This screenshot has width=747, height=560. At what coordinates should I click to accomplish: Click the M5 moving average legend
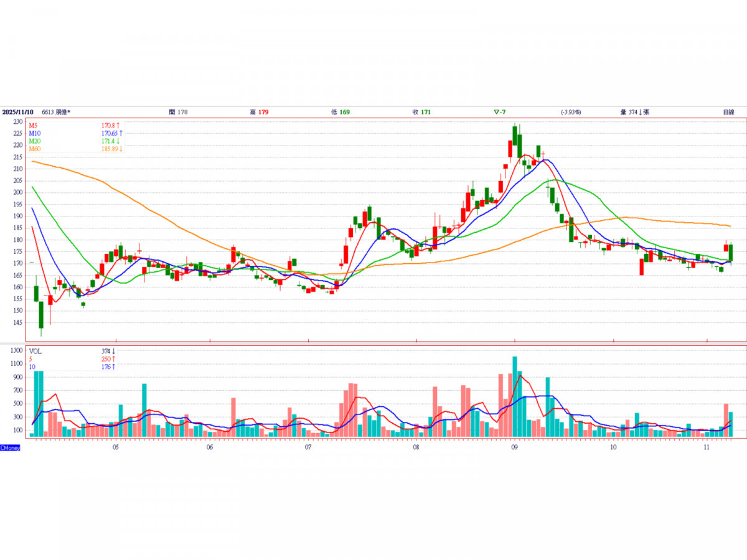click(34, 125)
